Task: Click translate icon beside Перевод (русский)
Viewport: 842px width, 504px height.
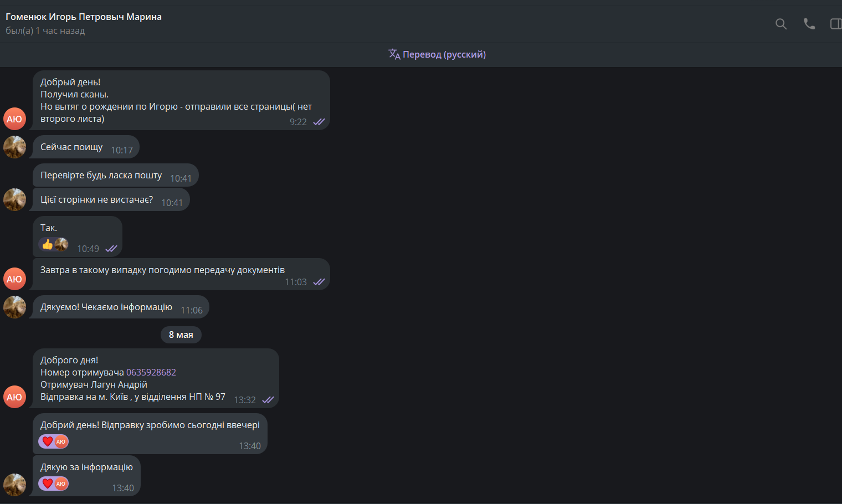Action: tap(394, 54)
